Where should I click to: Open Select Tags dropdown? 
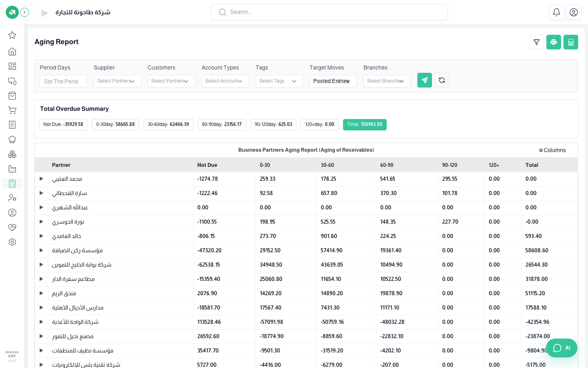(x=279, y=81)
